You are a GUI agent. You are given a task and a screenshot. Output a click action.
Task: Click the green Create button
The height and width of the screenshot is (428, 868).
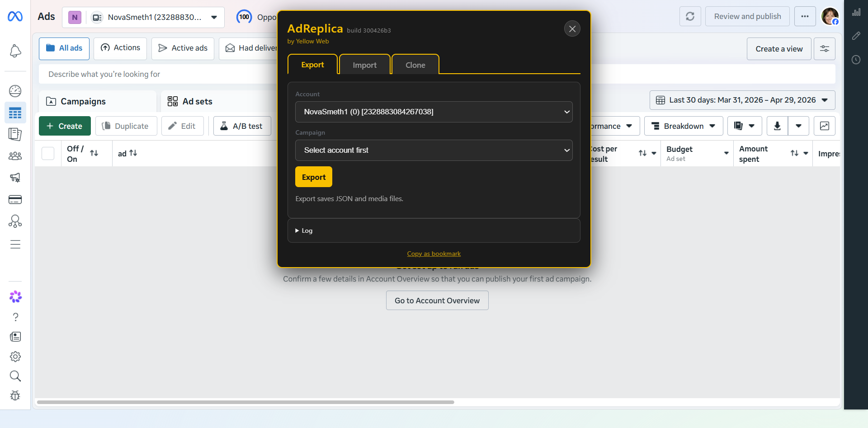(x=65, y=126)
